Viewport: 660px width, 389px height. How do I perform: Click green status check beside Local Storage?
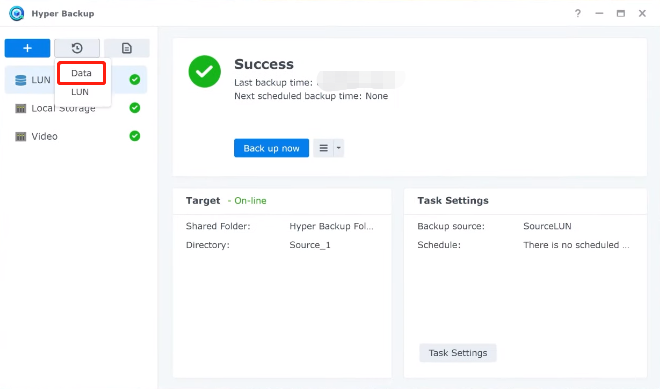pos(135,108)
